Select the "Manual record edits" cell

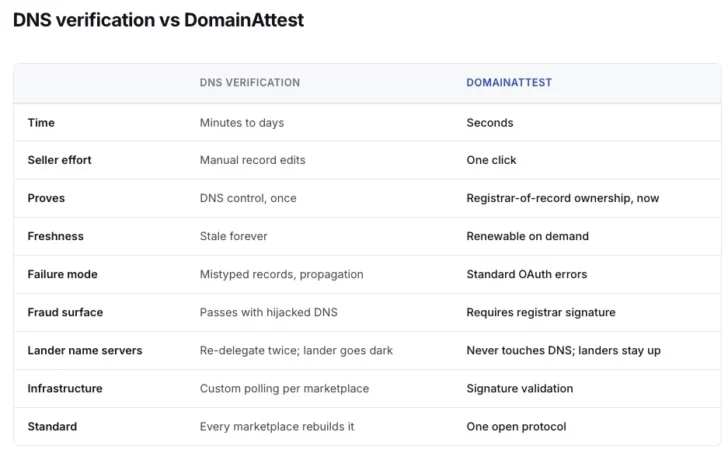253,160
